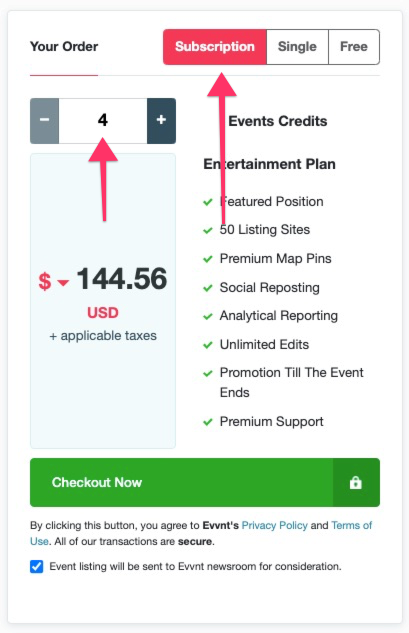Choose the Free tab
Viewport: 409px width, 633px height.
click(x=354, y=47)
